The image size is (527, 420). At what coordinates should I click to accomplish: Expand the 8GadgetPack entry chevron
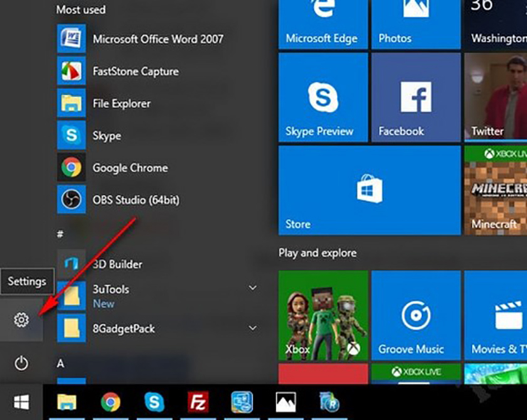tap(253, 328)
